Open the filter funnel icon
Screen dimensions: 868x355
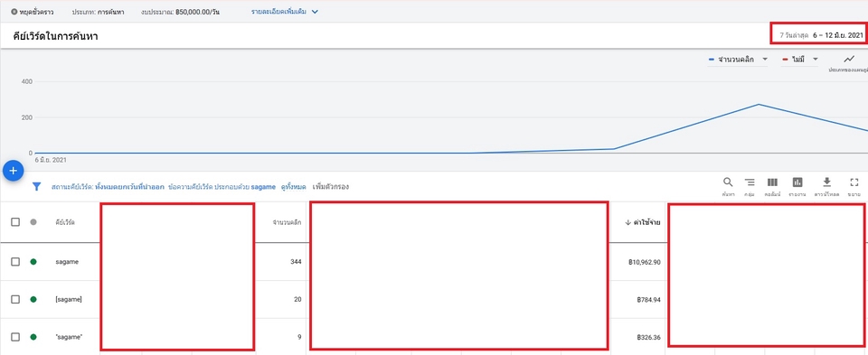(36, 187)
